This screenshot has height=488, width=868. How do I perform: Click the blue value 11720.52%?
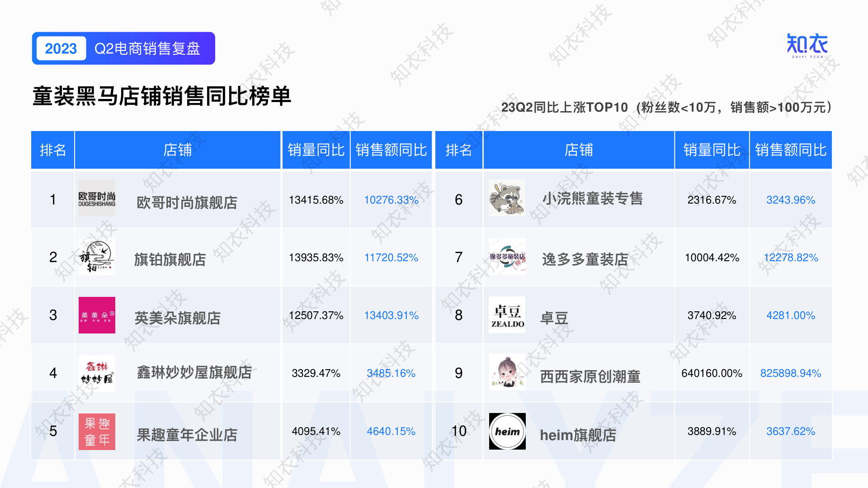coord(391,258)
